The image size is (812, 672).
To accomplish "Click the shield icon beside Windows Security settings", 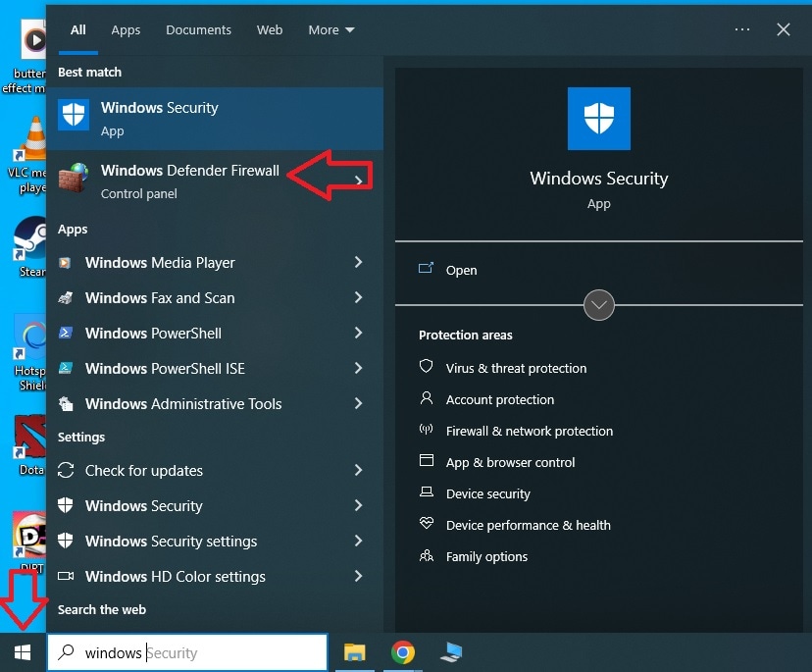I will [66, 541].
